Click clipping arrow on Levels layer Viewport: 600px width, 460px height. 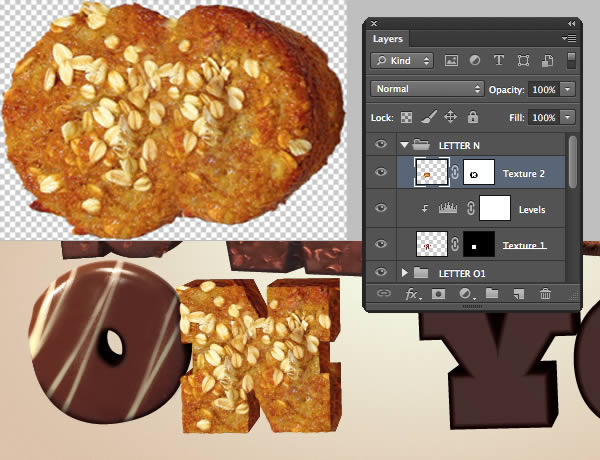[425, 209]
